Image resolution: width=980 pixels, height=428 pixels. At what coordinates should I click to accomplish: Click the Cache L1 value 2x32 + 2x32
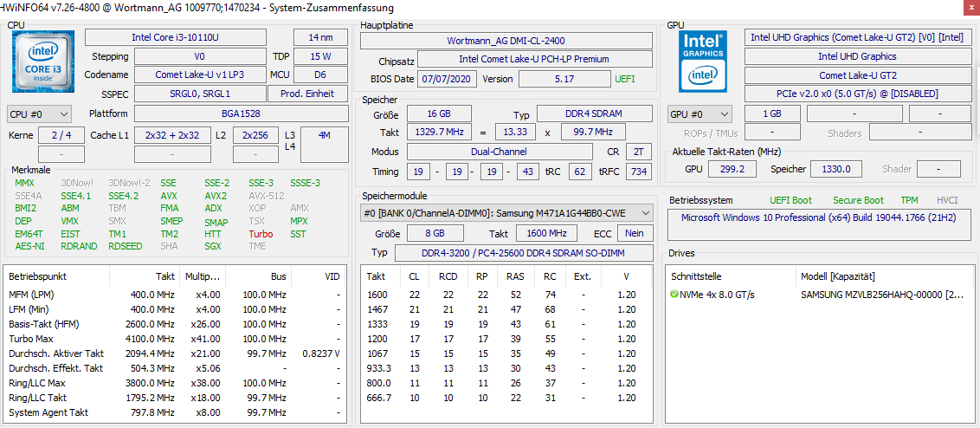tap(172, 135)
